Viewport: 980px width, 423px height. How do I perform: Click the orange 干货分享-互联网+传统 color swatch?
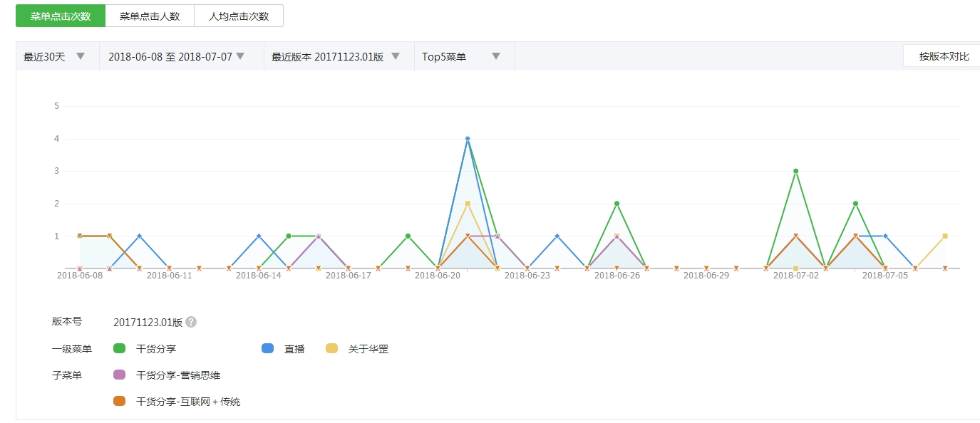120,401
